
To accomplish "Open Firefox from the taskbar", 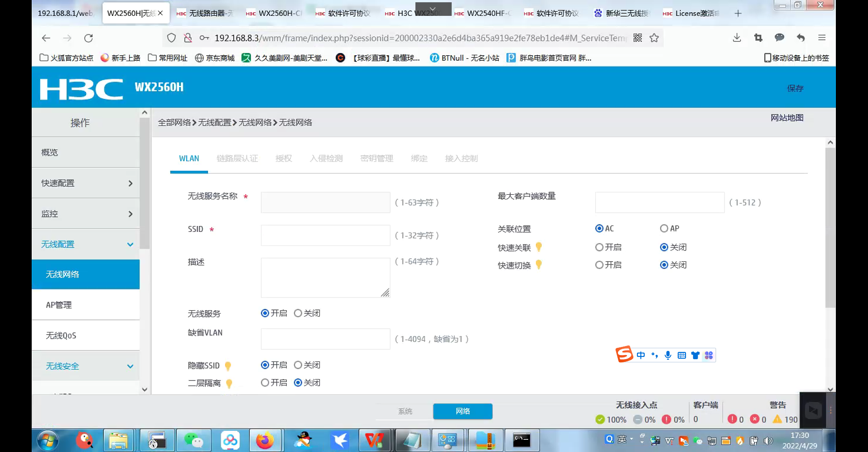I will (x=265, y=440).
